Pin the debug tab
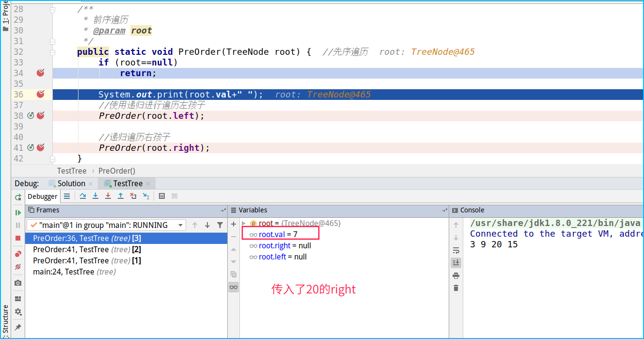 coord(18,327)
